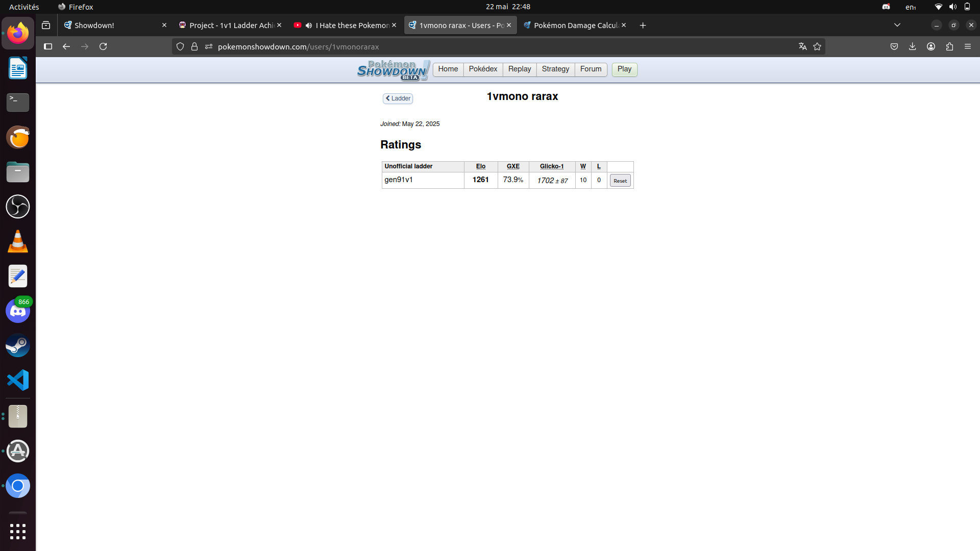Launch LibreOffice Writer from dock

click(18, 68)
